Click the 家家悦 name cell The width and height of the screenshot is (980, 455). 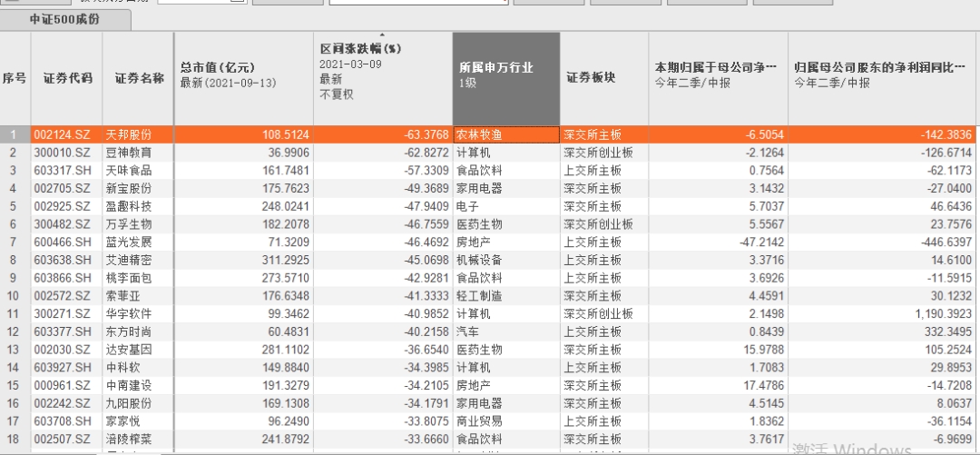pyautogui.click(x=138, y=420)
